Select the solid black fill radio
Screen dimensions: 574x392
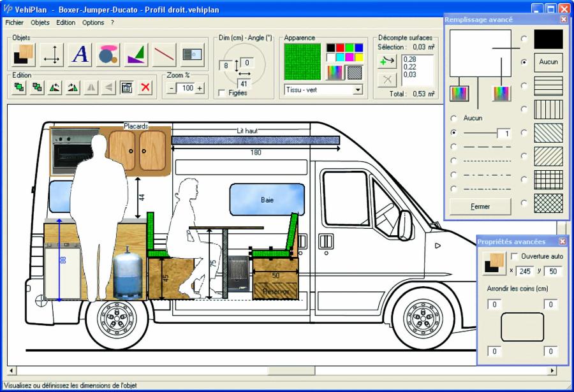click(524, 39)
